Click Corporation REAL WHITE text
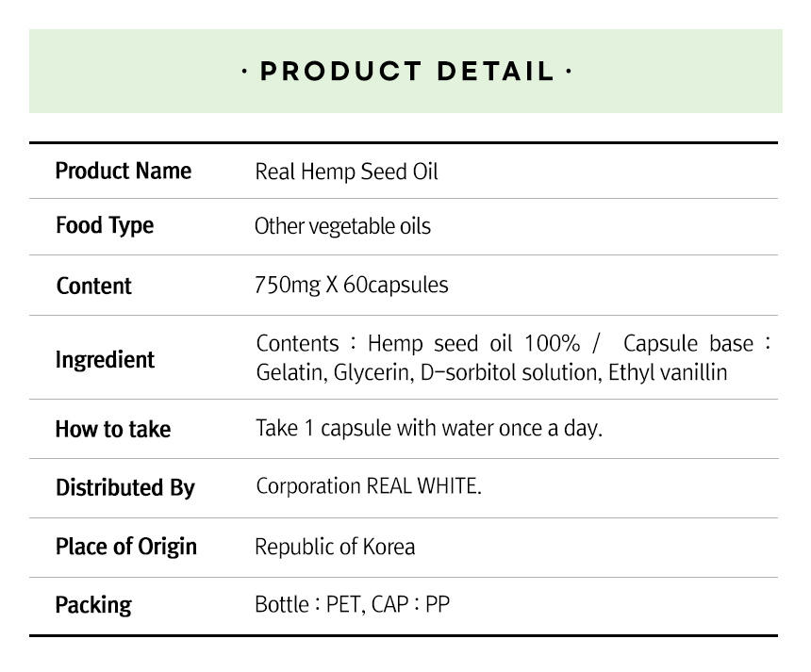 pos(368,486)
